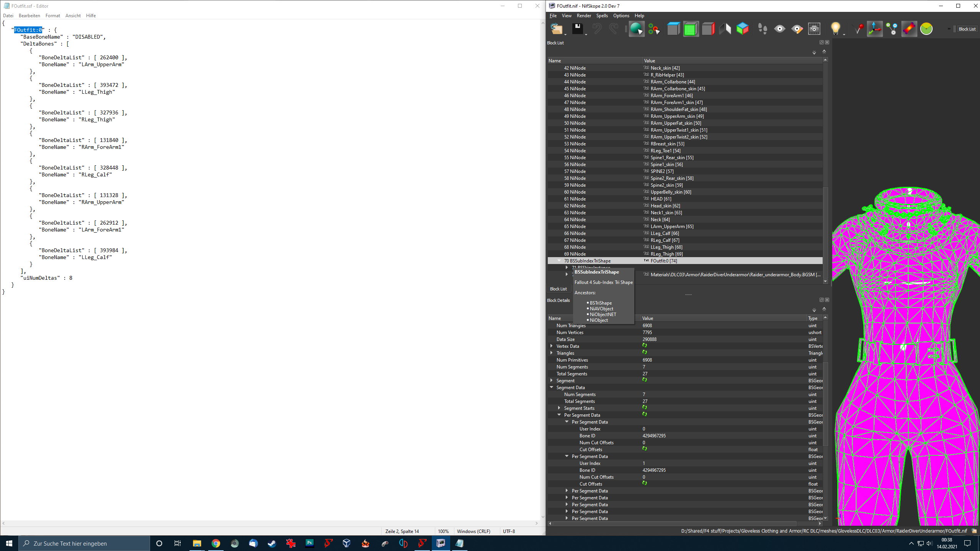The height and width of the screenshot is (551, 980).
Task: Click the Block List toolbar button
Action: 967,29
